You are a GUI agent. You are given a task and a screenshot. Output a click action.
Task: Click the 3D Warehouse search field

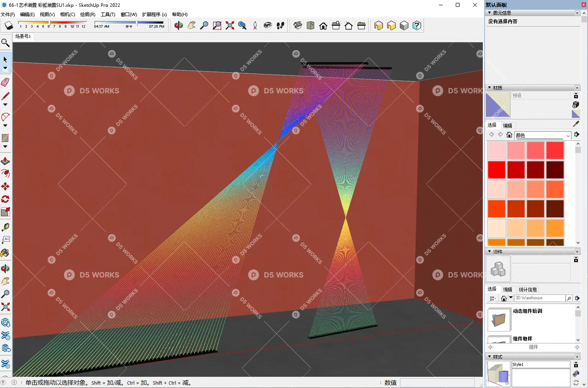[540, 298]
